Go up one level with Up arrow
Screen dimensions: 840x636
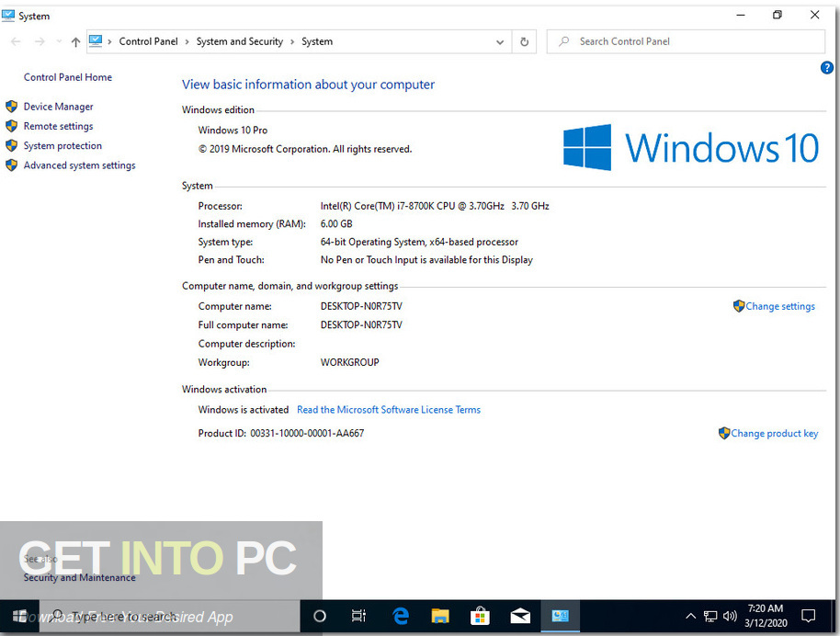[75, 41]
